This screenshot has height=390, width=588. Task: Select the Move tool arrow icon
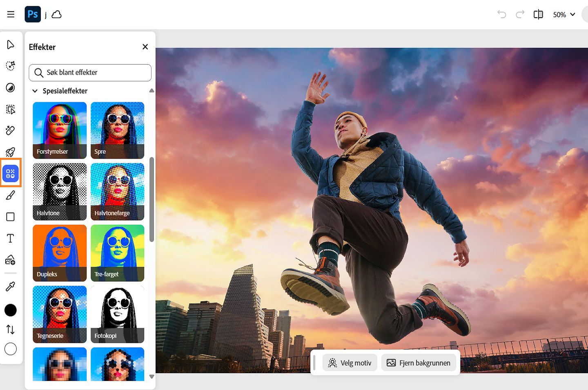tap(11, 45)
